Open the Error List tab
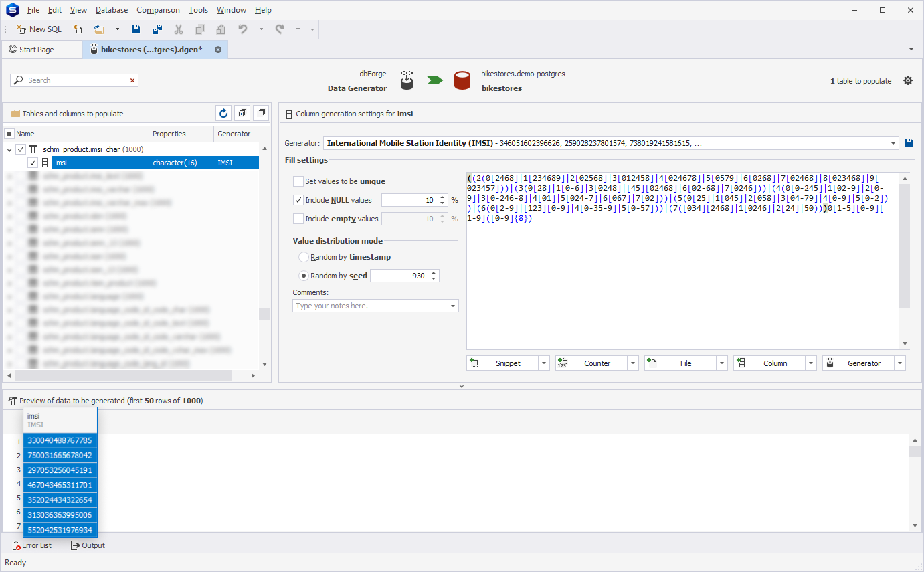 [32, 545]
